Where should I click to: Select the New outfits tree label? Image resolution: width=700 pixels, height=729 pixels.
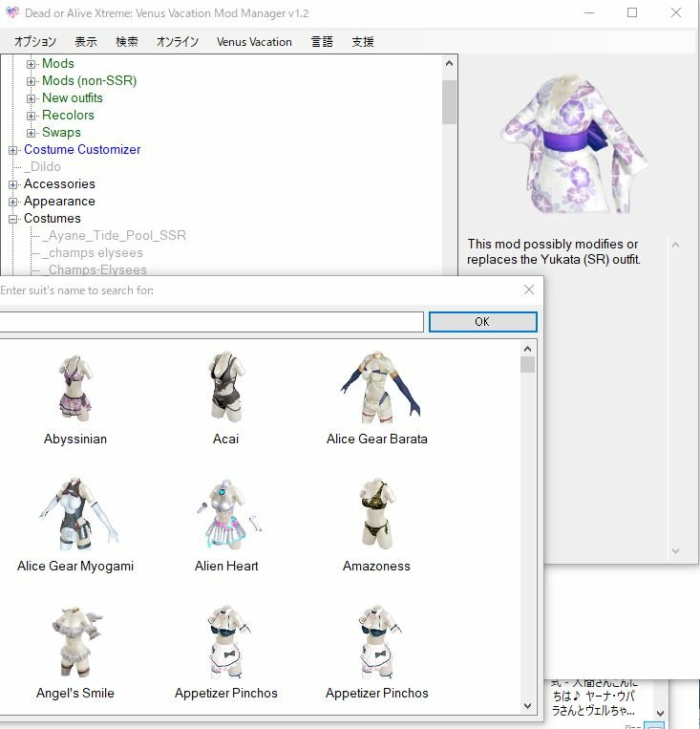73,97
